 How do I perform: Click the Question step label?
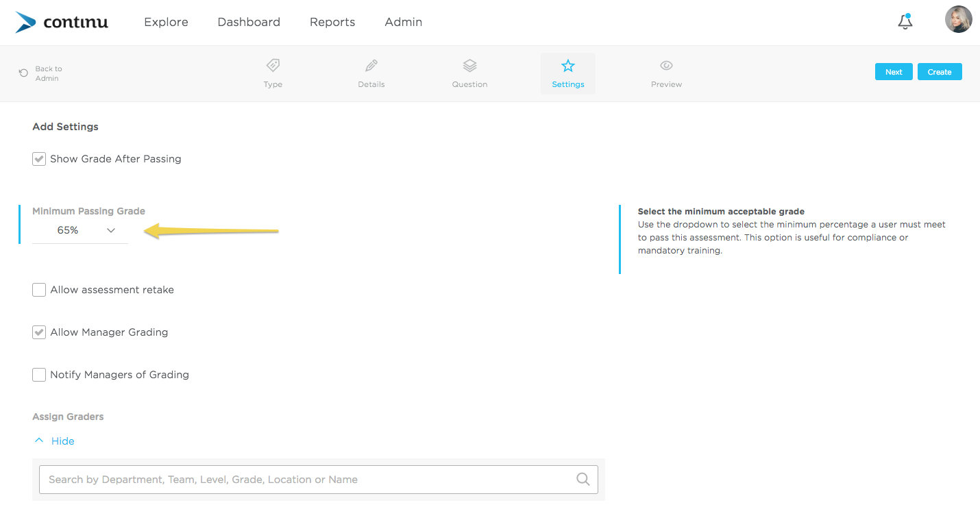click(x=469, y=84)
